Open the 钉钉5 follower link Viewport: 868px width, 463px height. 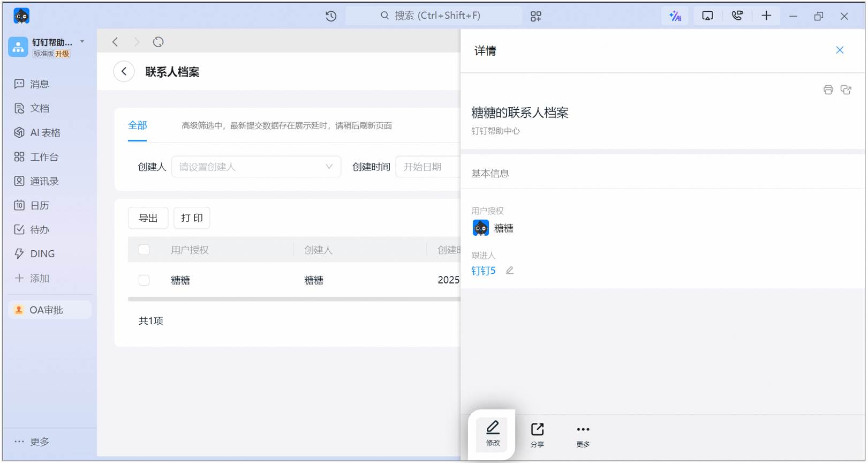point(484,271)
